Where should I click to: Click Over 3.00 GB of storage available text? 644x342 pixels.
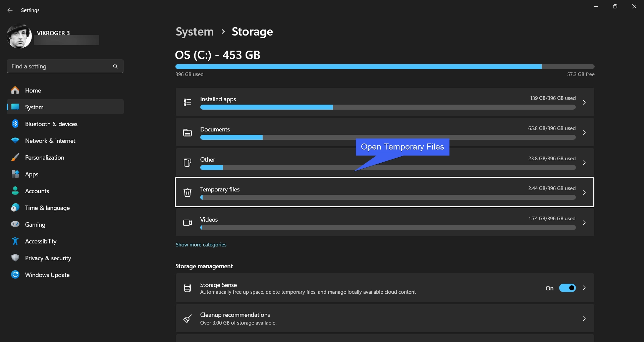click(238, 323)
